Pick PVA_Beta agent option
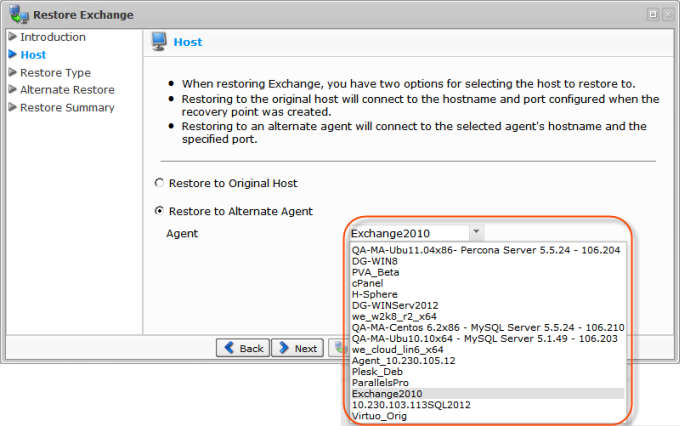Image resolution: width=680 pixels, height=426 pixels. tap(487, 272)
